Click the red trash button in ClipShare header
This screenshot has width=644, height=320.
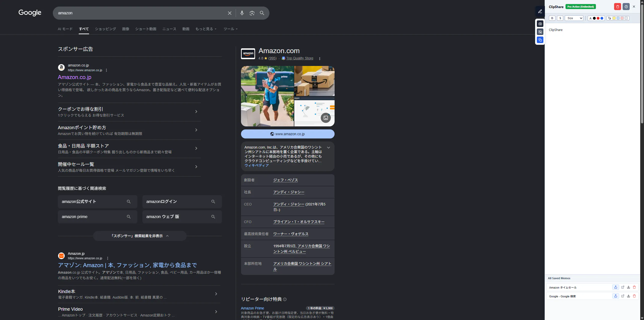617,7
